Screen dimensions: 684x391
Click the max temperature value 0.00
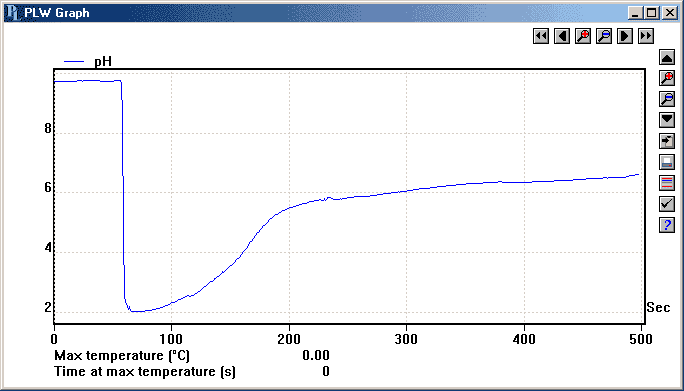click(x=316, y=355)
